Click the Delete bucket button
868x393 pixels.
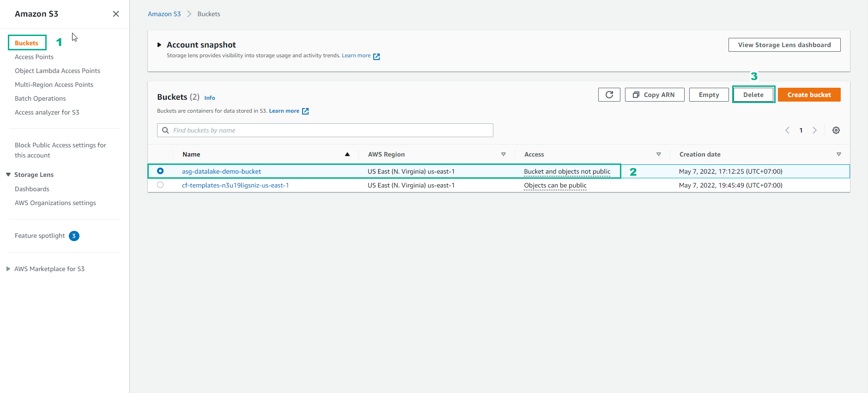click(x=753, y=95)
